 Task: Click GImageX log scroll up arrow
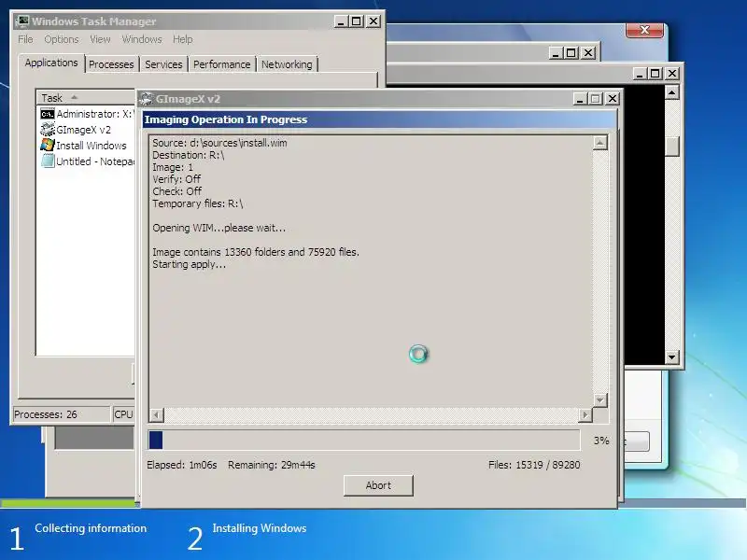pos(600,143)
